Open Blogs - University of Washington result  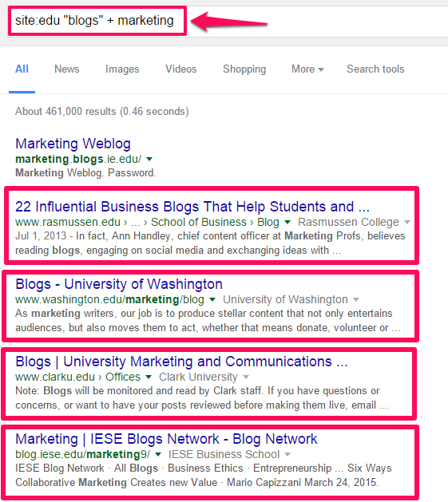pyautogui.click(x=119, y=284)
